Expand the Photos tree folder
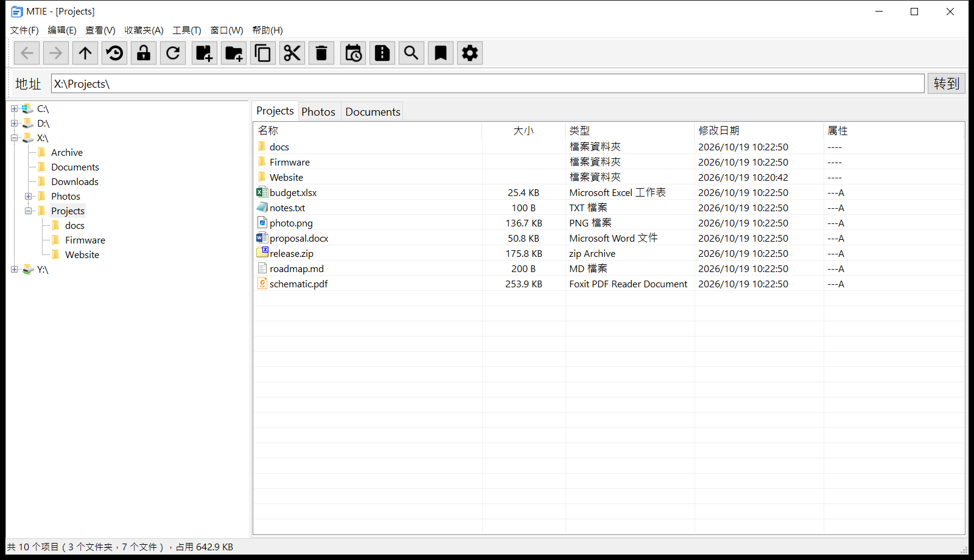The image size is (974, 560). point(28,197)
